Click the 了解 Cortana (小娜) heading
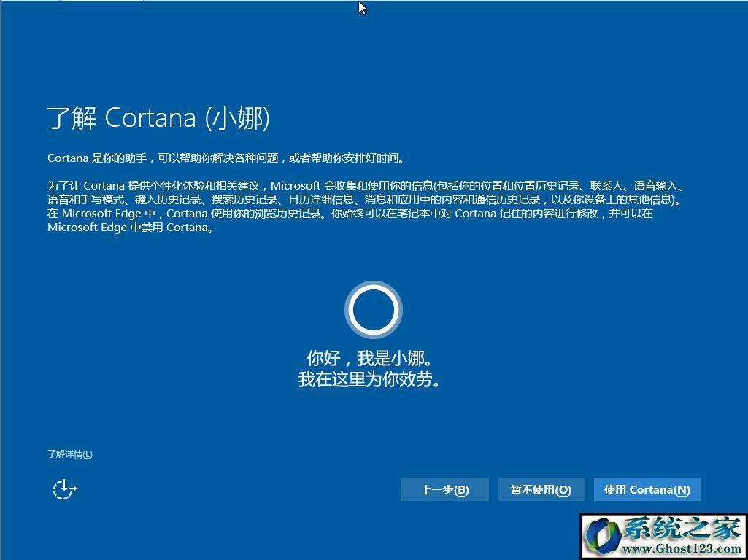Screen dimensions: 748x560 (x=159, y=118)
